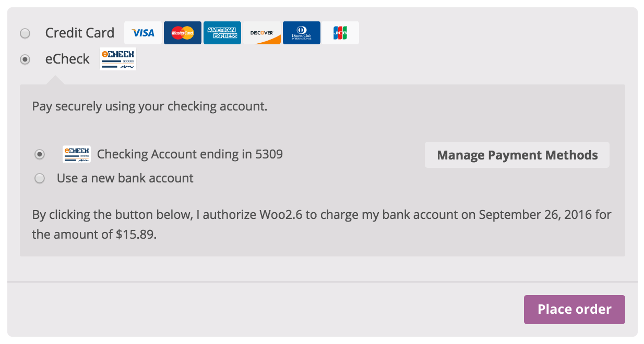This screenshot has width=644, height=344.
Task: Click the Credit Card label text
Action: (80, 32)
